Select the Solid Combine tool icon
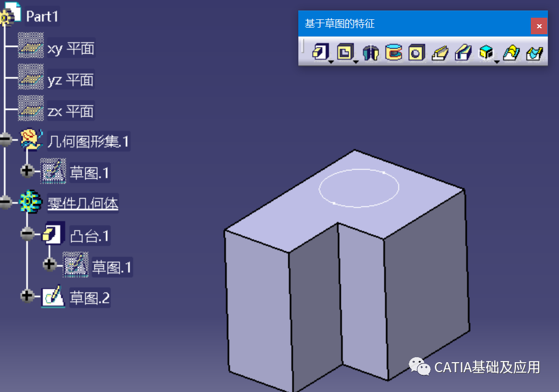Image resolution: width=559 pixels, height=392 pixels. coord(486,52)
